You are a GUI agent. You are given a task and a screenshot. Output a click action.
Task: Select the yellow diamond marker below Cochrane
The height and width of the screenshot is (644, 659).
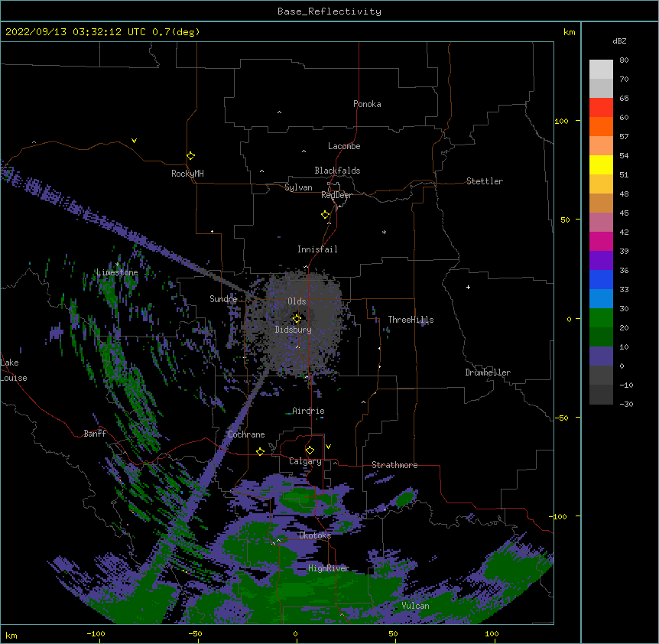tap(260, 451)
